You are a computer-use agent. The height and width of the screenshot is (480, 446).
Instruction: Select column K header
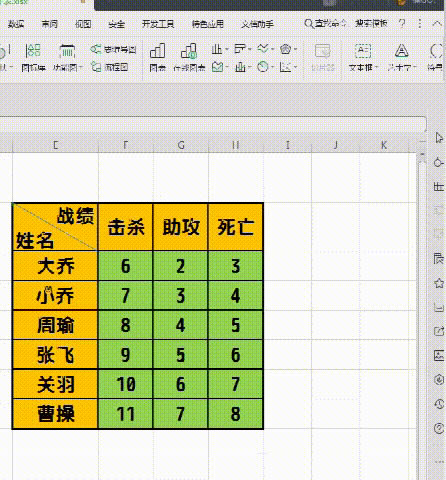tap(384, 145)
